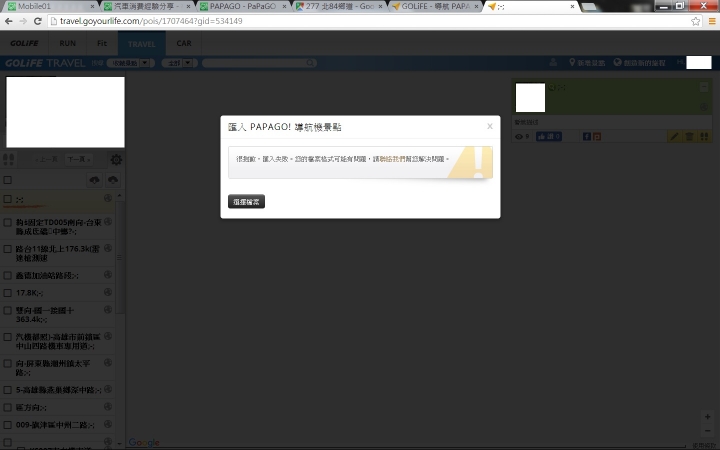
Task: Bookmark page with the star icon
Action: click(696, 21)
